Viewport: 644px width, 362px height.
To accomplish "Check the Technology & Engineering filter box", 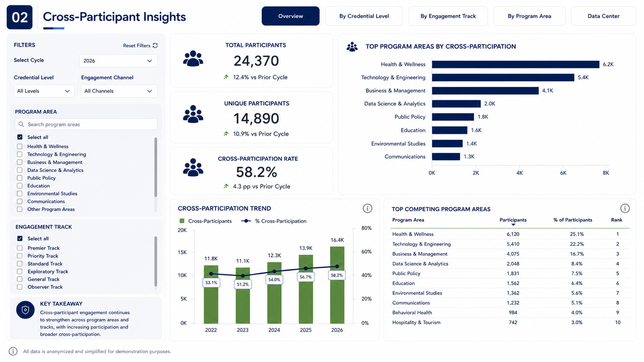I will coord(20,154).
